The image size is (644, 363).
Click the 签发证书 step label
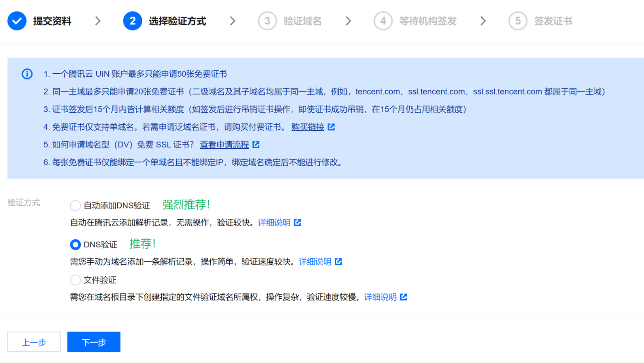pos(553,21)
